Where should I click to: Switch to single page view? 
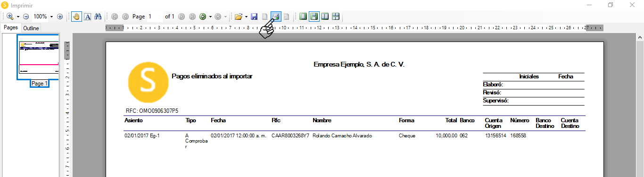(x=303, y=17)
